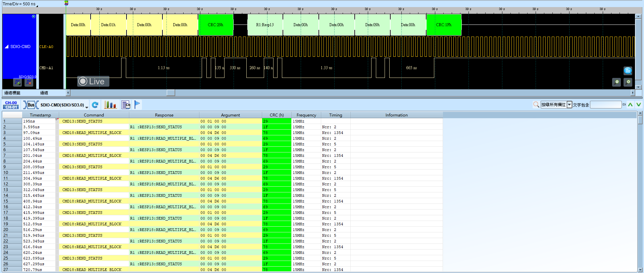This screenshot has width=644, height=273.
Task: Focus the text-contains search input field
Action: coord(606,105)
